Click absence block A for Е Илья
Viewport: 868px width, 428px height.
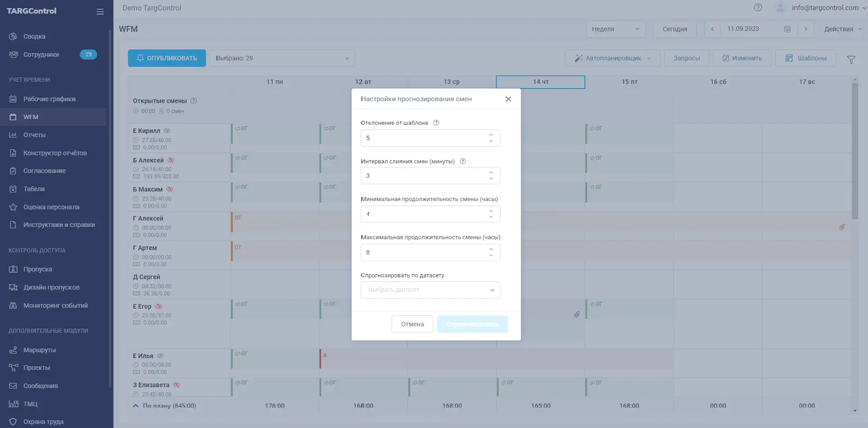point(497,358)
